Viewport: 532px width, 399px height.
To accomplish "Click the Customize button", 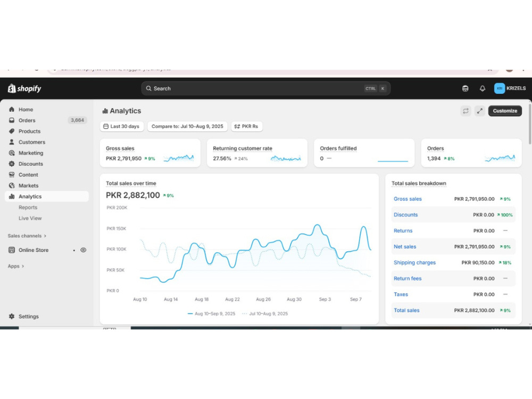I will coord(505,111).
